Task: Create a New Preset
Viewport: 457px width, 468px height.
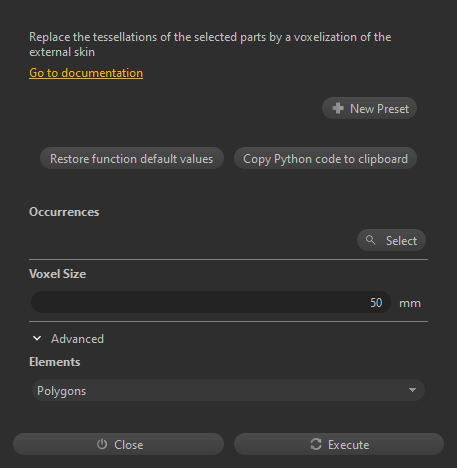Action: [369, 108]
